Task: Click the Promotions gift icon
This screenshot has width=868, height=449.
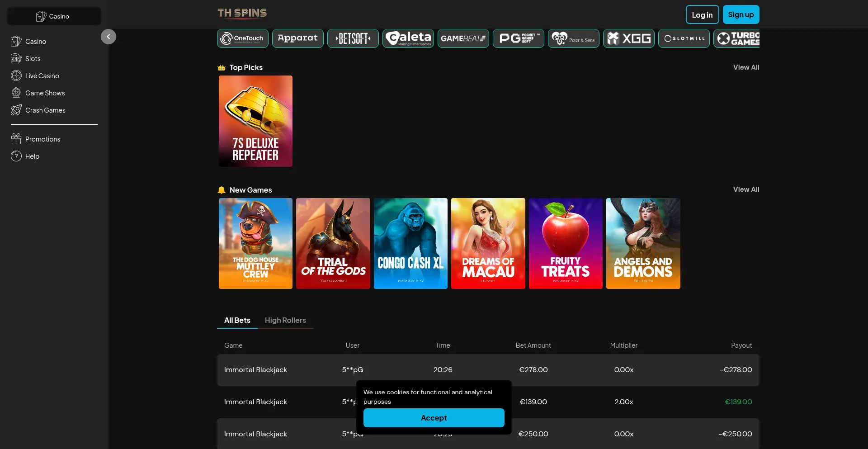Action: click(x=16, y=139)
